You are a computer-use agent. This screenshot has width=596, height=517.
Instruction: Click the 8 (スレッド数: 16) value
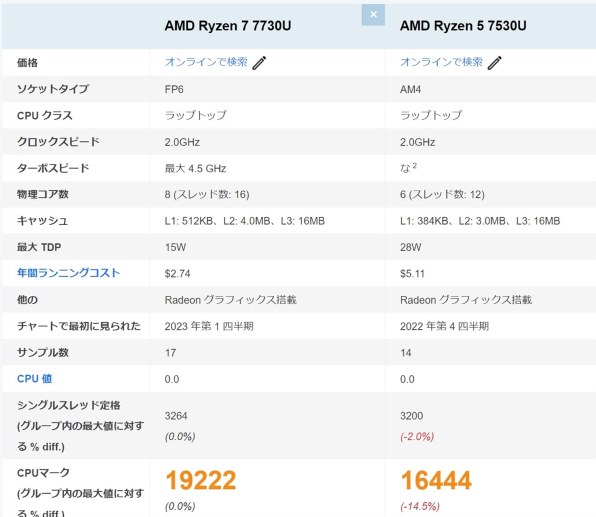click(207, 195)
